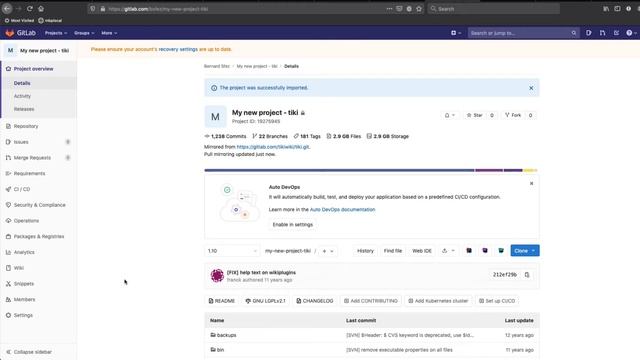
Task: Open Analytics in the sidebar
Action: coord(24,252)
